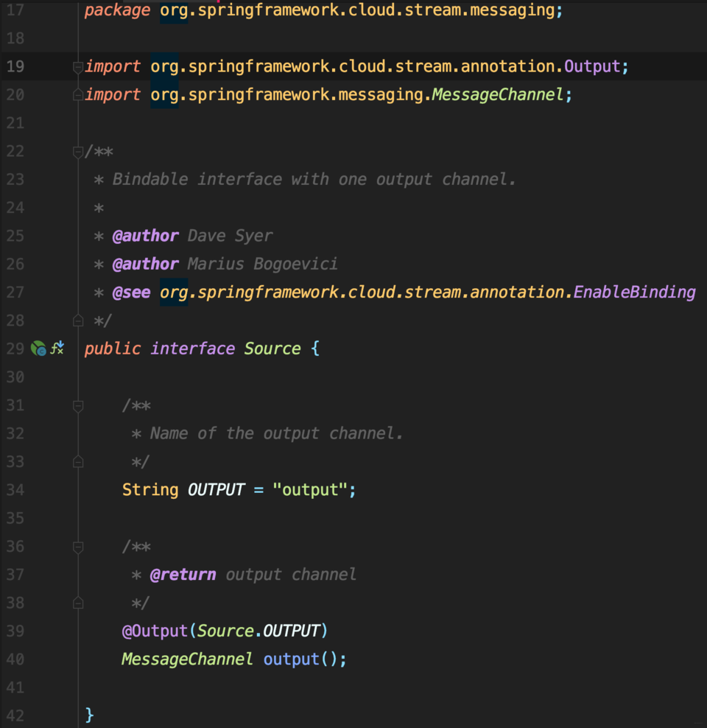707x728 pixels.
Task: Click the comment fold end marker on line 38
Action: point(78,603)
